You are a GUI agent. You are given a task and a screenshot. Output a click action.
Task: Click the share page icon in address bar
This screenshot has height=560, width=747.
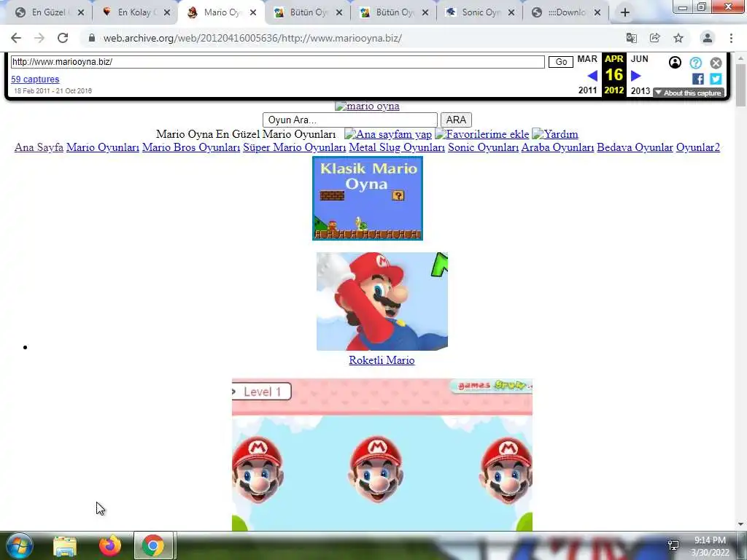pos(655,38)
